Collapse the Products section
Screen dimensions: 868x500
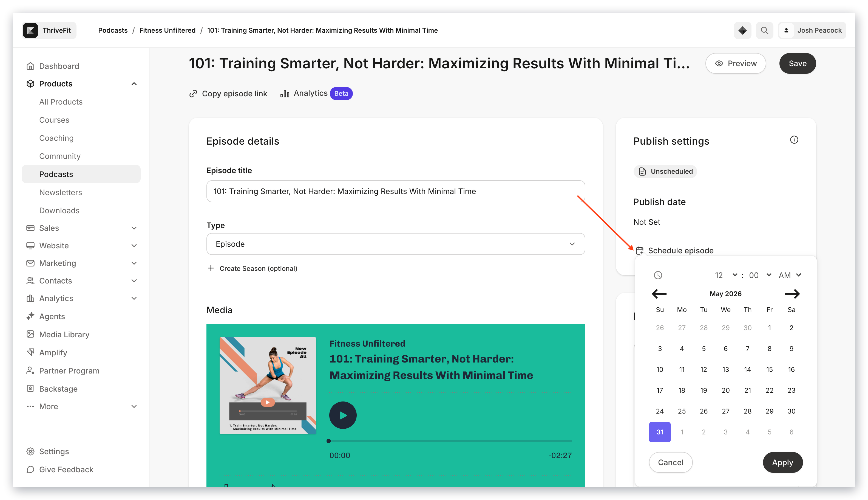[134, 84]
